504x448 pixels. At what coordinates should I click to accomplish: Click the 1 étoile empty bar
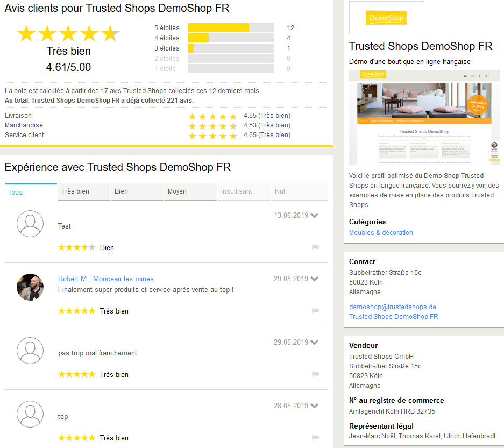pos(231,68)
